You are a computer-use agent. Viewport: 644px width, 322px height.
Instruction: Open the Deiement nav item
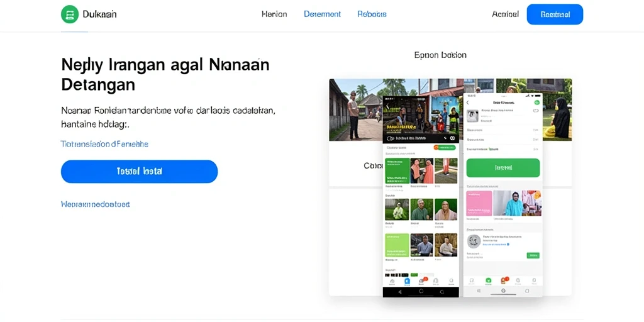pos(323,14)
